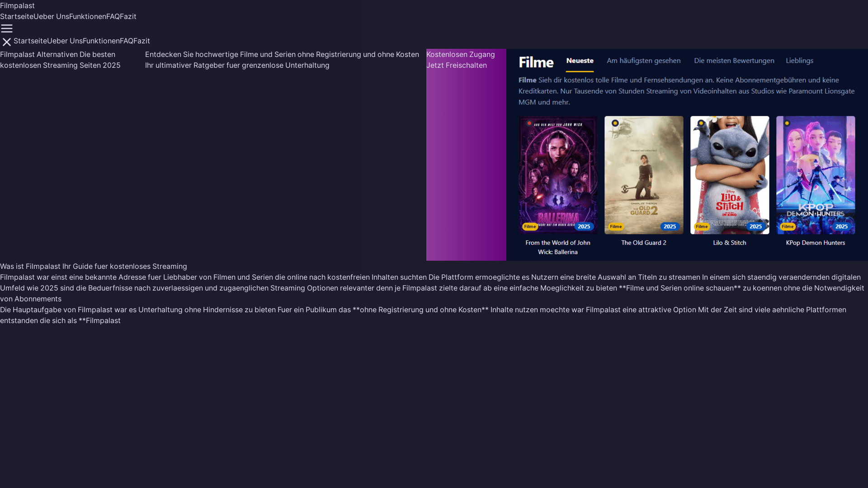Click the title text The Old Guard 2
The width and height of the screenshot is (868, 488).
pyautogui.click(x=644, y=243)
